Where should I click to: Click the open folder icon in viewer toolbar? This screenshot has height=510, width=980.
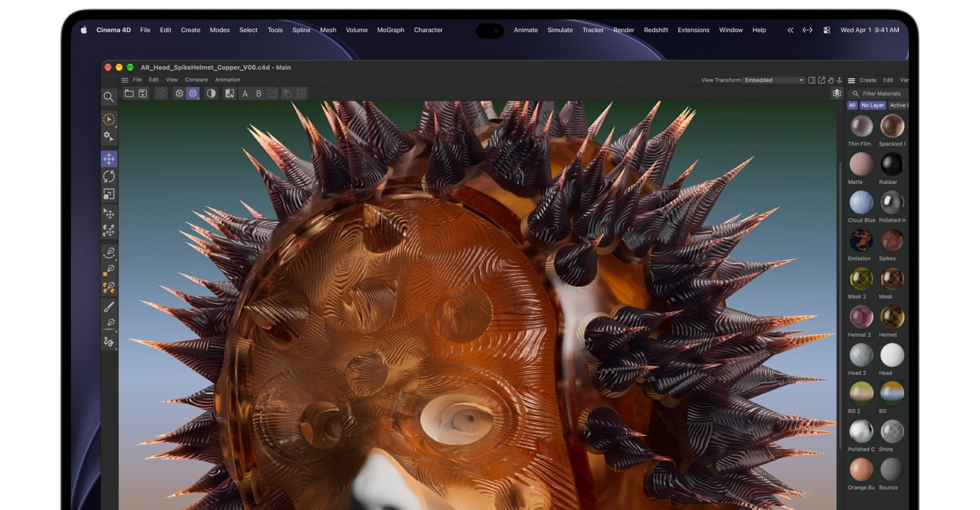click(129, 93)
